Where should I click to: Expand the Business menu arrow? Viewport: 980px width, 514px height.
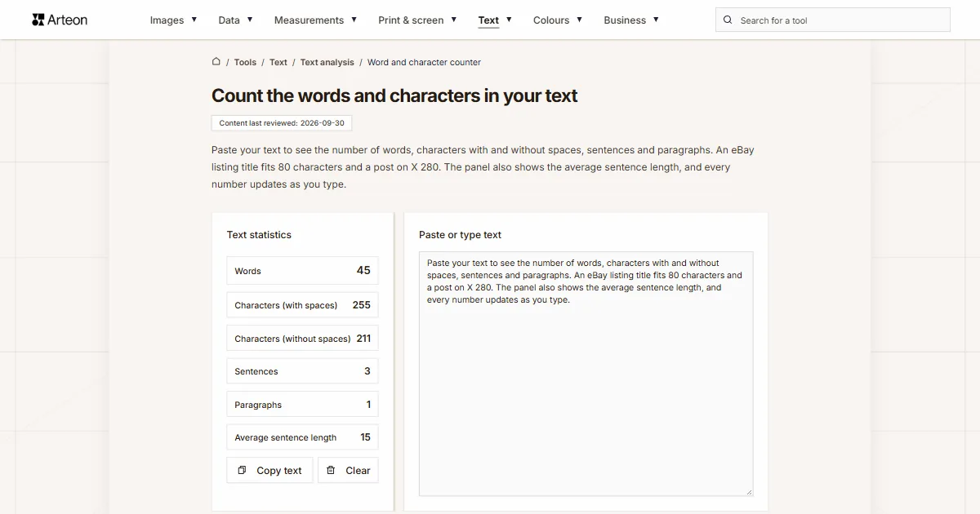[656, 19]
